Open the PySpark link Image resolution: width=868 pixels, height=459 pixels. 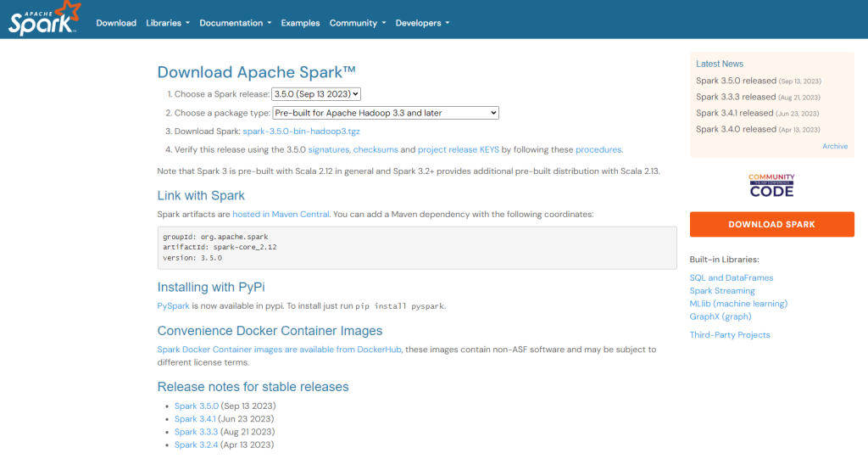[x=173, y=306]
